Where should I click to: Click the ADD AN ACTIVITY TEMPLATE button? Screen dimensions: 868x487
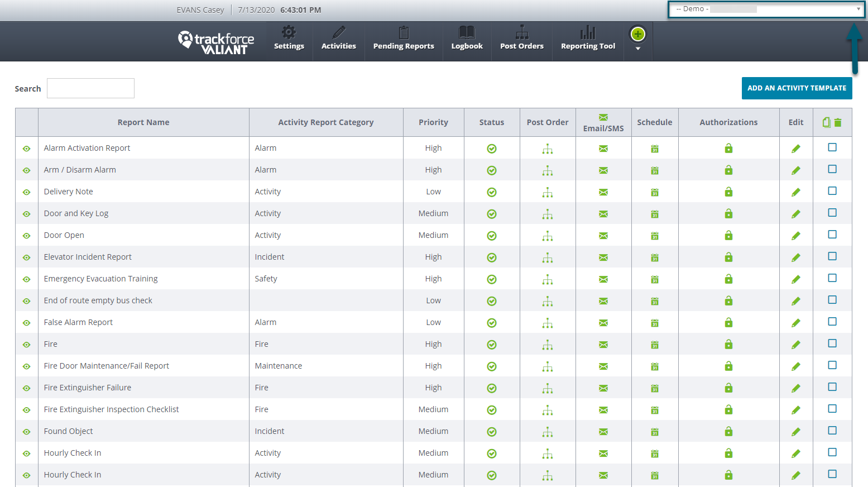click(x=797, y=88)
